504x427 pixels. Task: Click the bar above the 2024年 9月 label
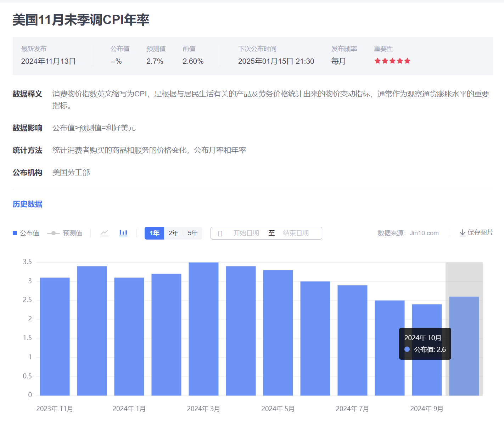point(427,350)
